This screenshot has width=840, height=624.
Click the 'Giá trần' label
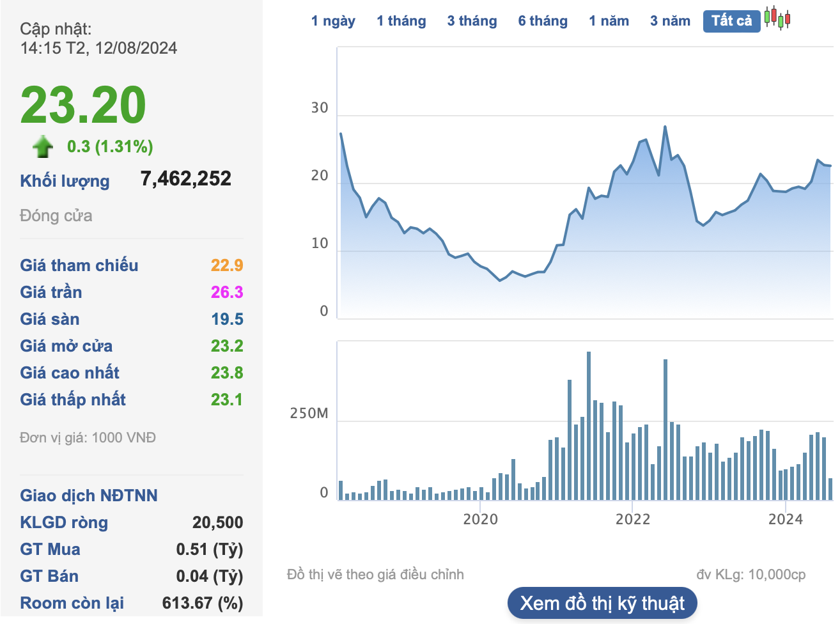pos(51,292)
